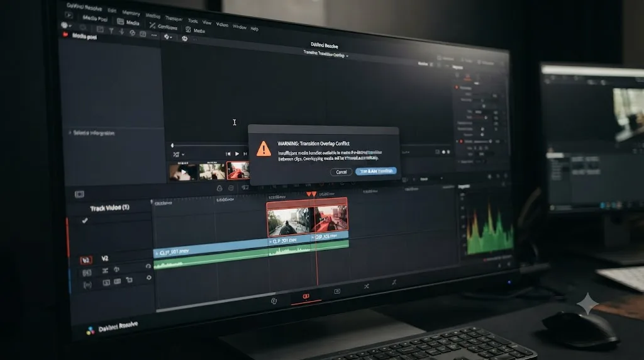Select the red car clip thumbnail
644x360 pixels.
click(238, 170)
